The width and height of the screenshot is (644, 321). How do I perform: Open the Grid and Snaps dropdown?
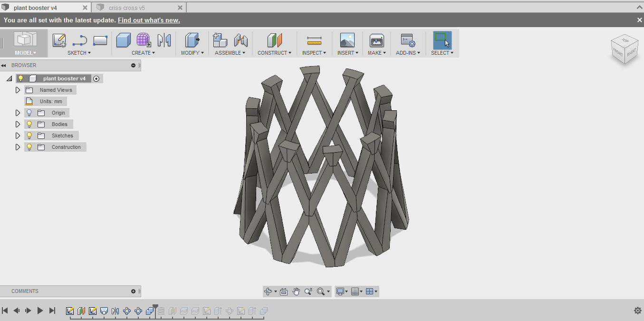(356, 292)
